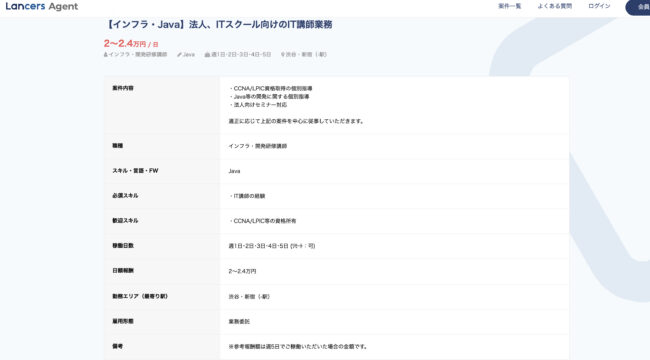The image size is (650, 360).
Task: Click the 職種 row label
Action: click(x=117, y=146)
